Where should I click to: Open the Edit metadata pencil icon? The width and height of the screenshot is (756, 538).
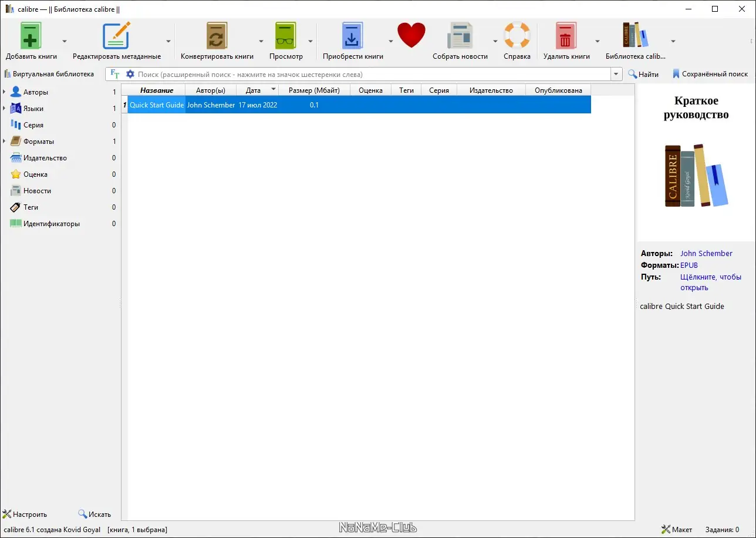[116, 36]
